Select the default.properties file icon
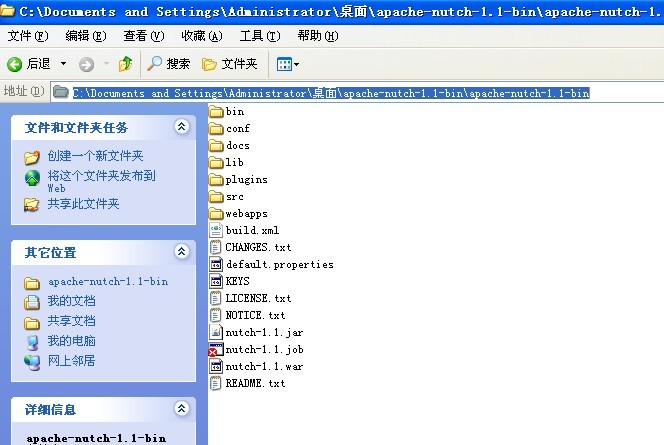664x445 pixels. pyautogui.click(x=216, y=264)
